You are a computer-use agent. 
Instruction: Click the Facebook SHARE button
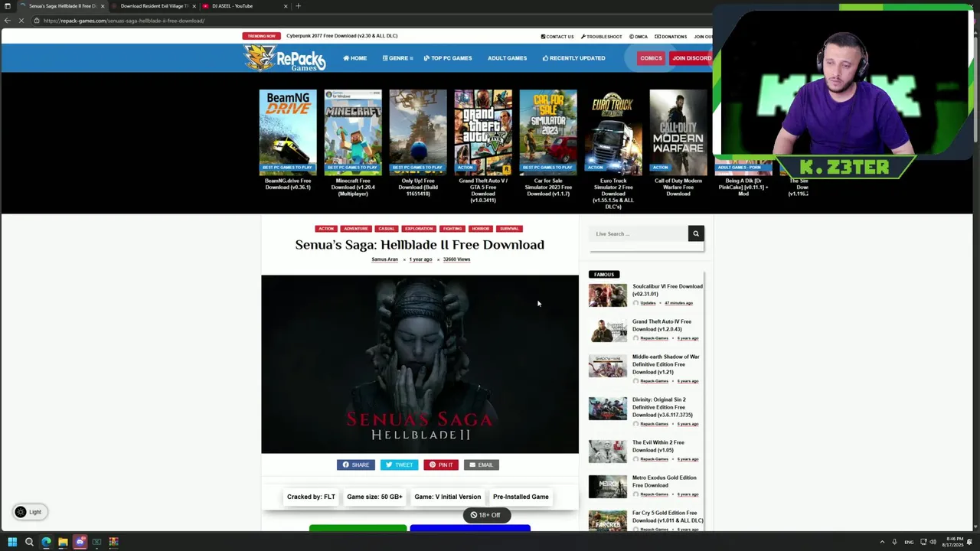(356, 465)
